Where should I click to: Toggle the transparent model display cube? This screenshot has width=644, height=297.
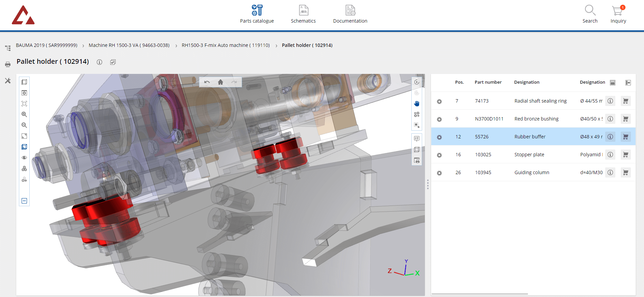(x=24, y=147)
